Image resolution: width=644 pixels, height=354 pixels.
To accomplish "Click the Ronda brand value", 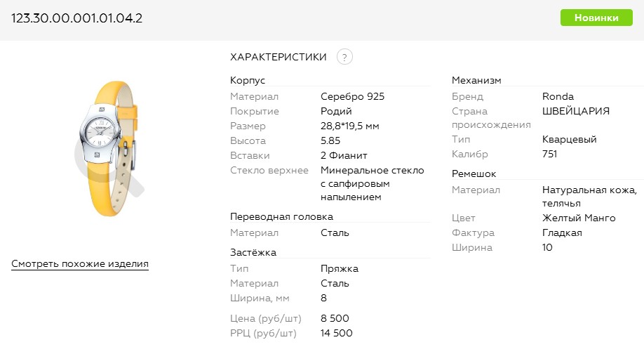I will tap(558, 96).
